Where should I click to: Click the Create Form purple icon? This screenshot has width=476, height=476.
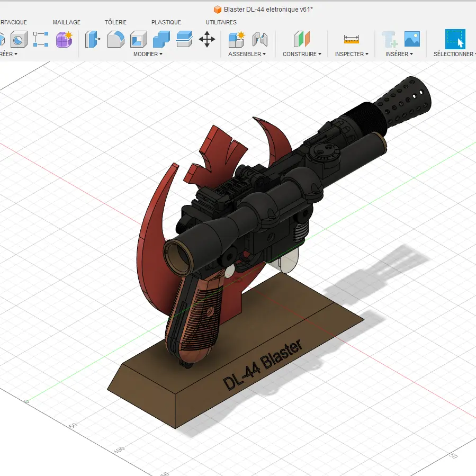pos(64,39)
